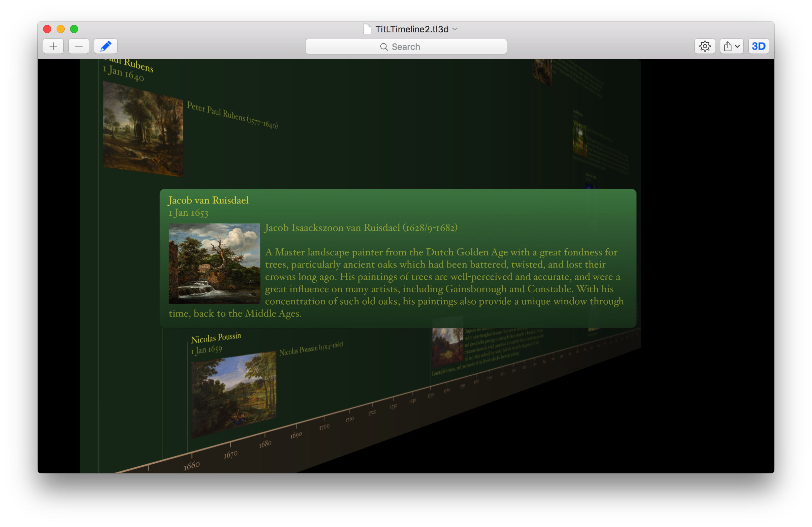Image resolution: width=812 pixels, height=527 pixels.
Task: Select the Jacob van Ruisdael event heading
Action: 209,200
